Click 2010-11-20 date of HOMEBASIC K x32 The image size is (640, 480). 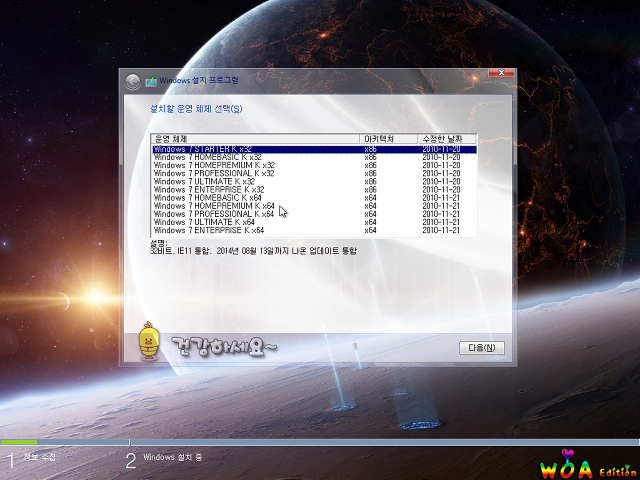tap(441, 158)
